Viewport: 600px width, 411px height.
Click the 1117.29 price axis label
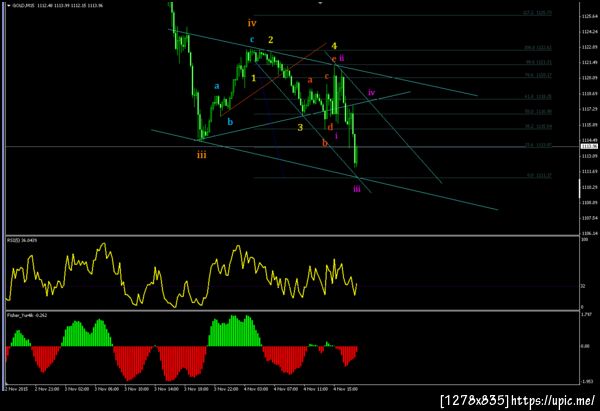click(590, 109)
